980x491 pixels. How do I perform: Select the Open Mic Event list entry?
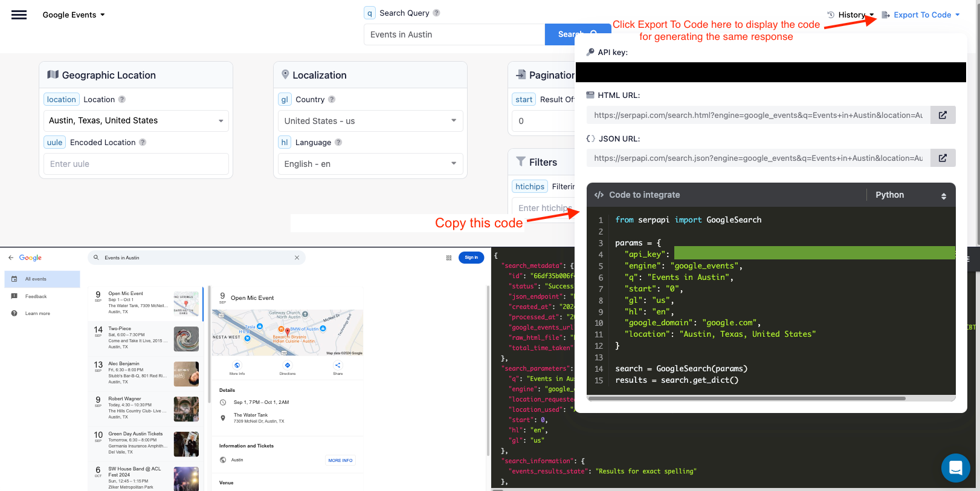[x=146, y=303]
